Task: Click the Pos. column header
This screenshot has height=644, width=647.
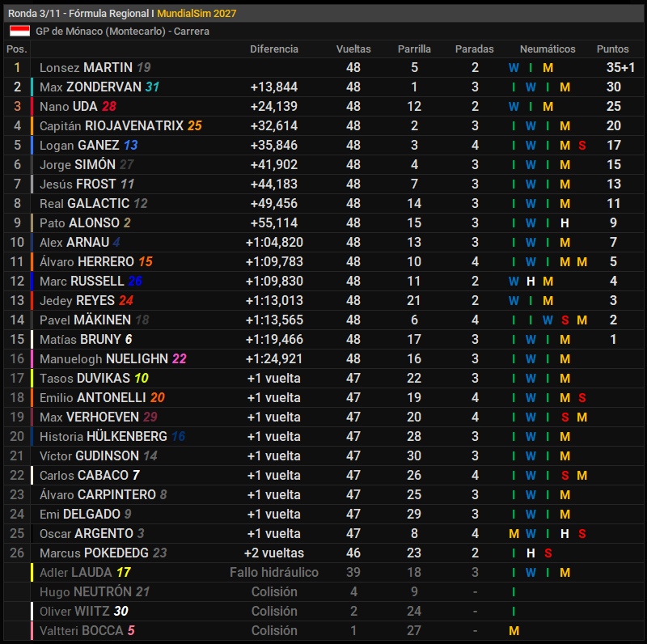Action: pos(17,49)
